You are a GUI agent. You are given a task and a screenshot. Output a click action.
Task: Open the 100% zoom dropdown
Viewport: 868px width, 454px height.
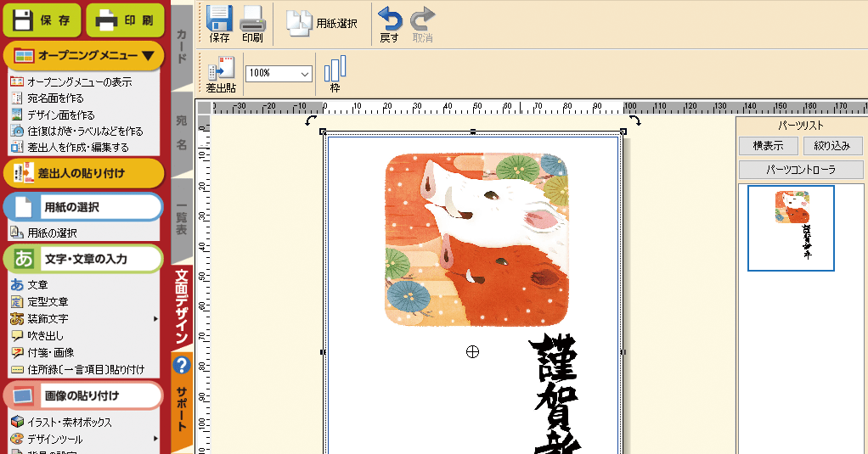coord(279,74)
